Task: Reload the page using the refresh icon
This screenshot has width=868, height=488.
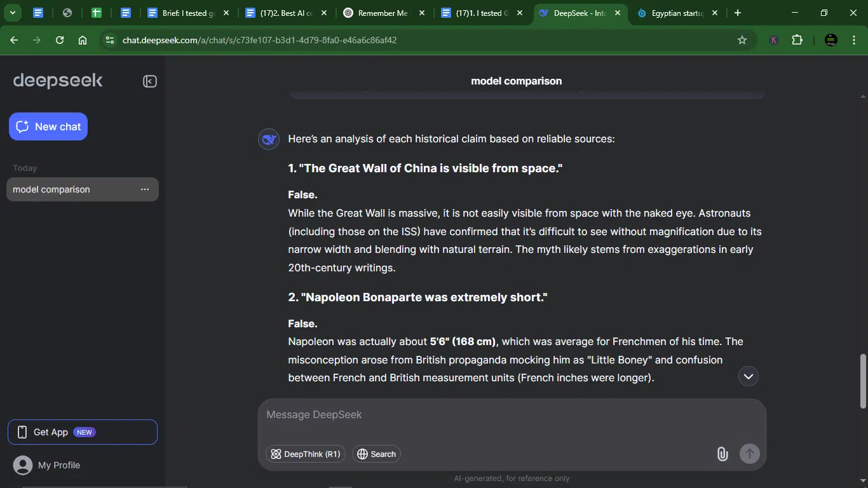Action: tap(60, 40)
